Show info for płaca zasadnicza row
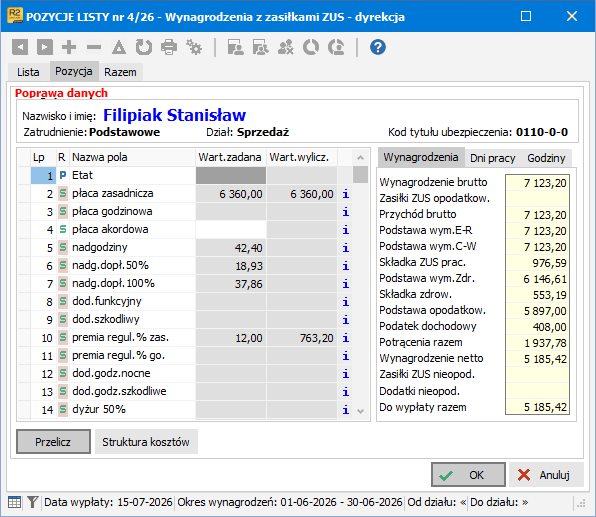 pyautogui.click(x=346, y=194)
